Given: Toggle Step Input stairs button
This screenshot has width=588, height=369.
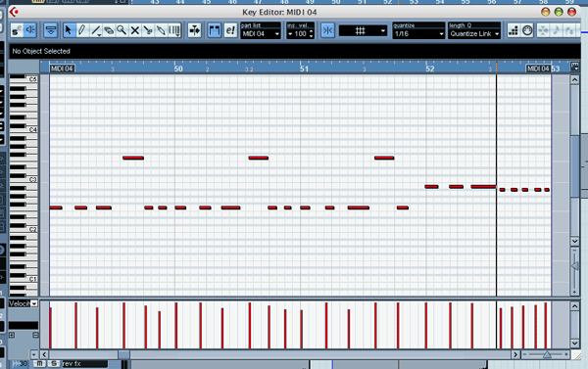Looking at the screenshot, I should (514, 30).
